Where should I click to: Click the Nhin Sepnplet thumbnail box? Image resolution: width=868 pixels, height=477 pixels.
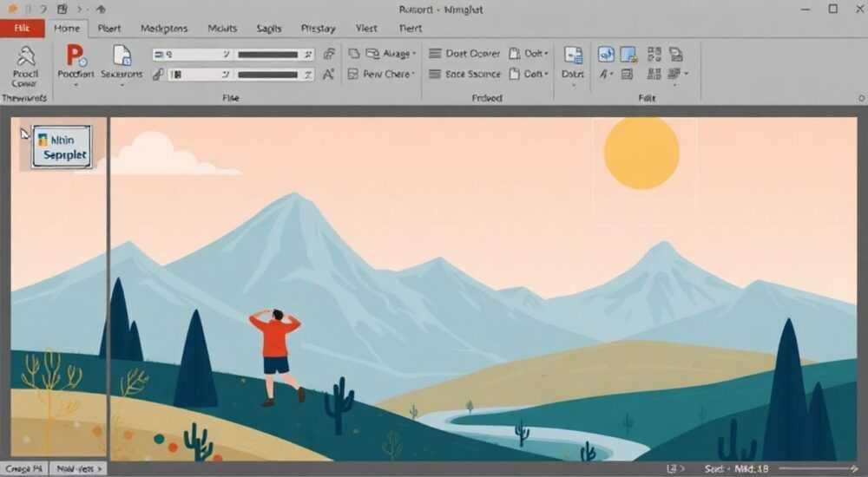click(62, 147)
